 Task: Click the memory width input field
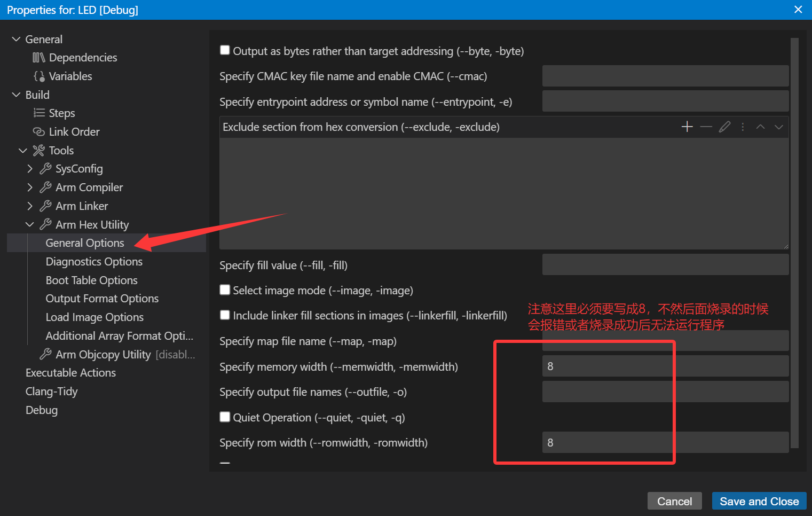point(665,366)
